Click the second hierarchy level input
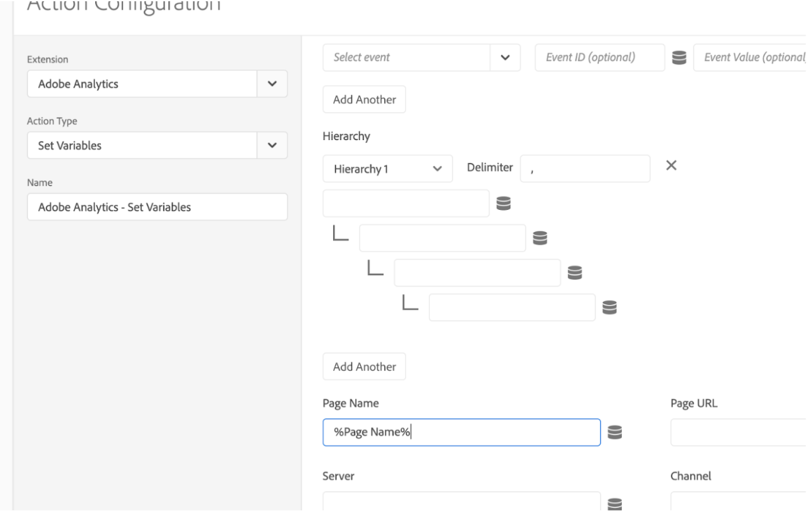Screen dimensions: 812x511 click(442, 238)
